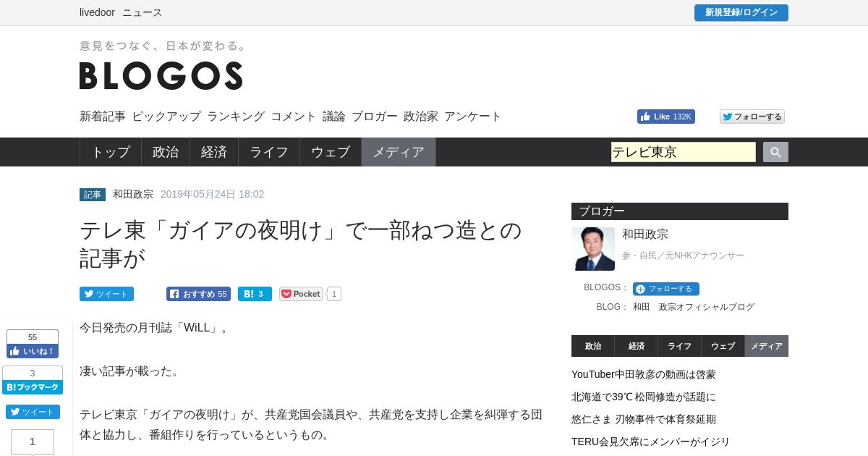Click the floating counter box showing 1
This screenshot has height=456, width=868.
33,442
